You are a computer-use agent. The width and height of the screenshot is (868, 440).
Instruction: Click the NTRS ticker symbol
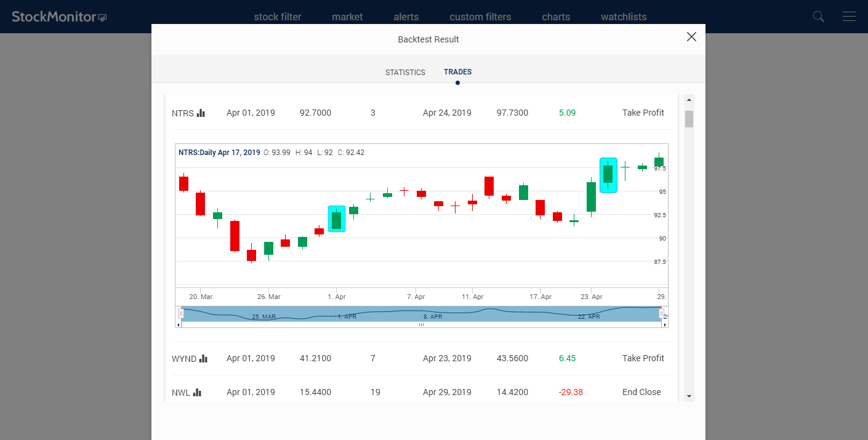[183, 113]
